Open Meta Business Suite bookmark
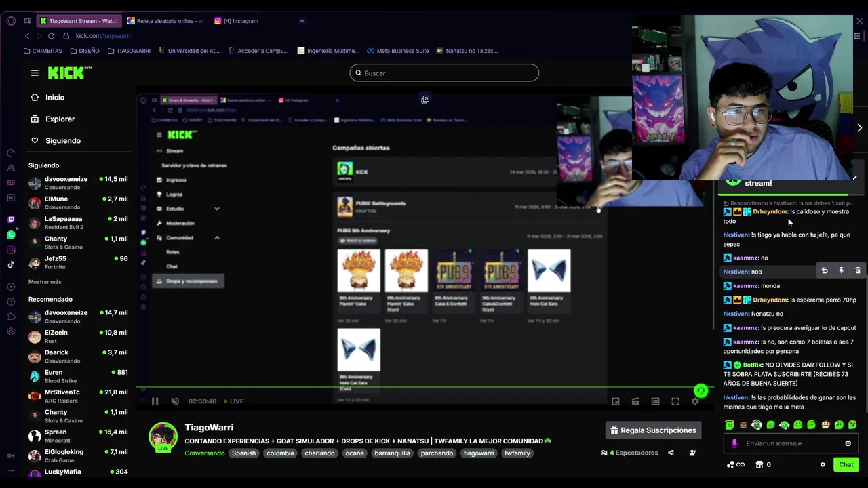 click(398, 51)
